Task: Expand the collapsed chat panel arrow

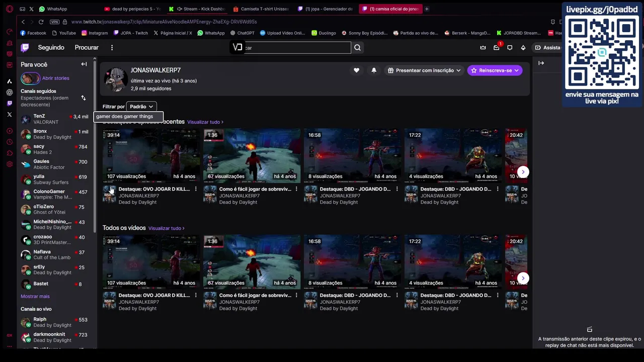Action: click(x=541, y=63)
